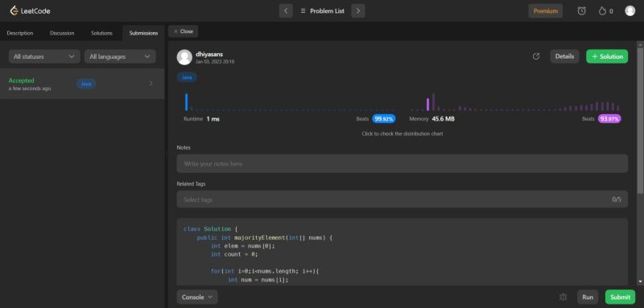Open the dhiyasans profile picture
The width and height of the screenshot is (644, 308).
(184, 57)
